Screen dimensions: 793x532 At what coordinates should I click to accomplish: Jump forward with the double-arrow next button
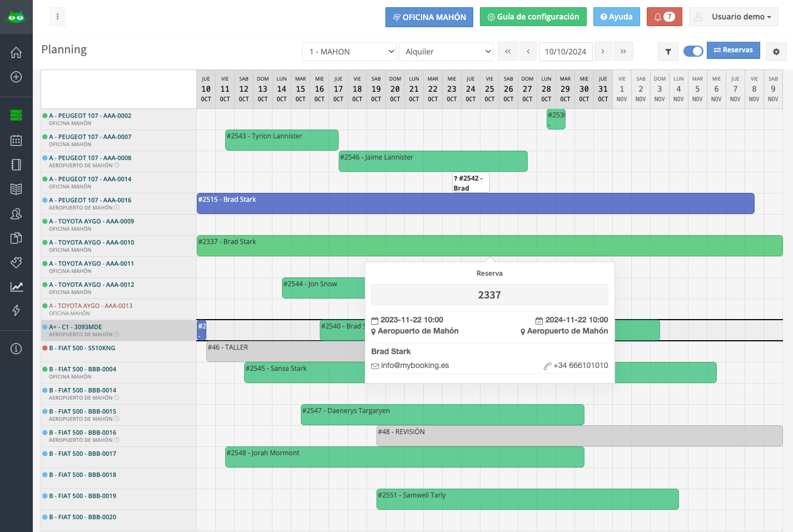[623, 52]
